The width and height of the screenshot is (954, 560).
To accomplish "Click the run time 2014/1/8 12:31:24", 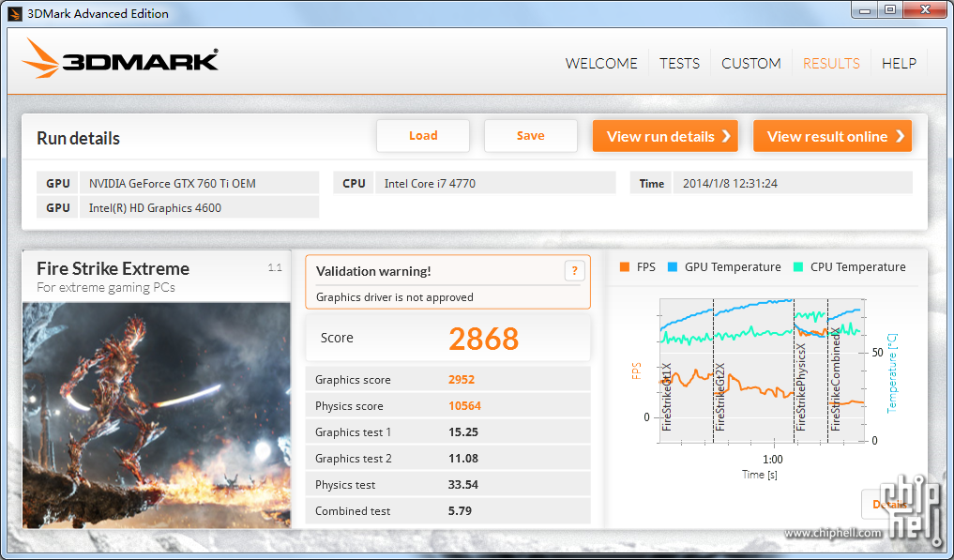I will [792, 183].
